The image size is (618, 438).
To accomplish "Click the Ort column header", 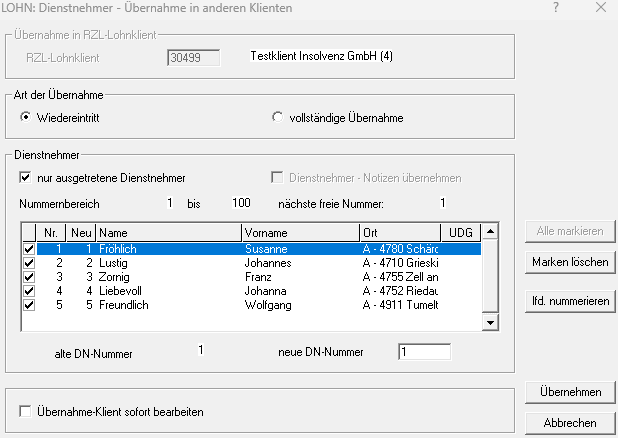I will [x=398, y=232].
